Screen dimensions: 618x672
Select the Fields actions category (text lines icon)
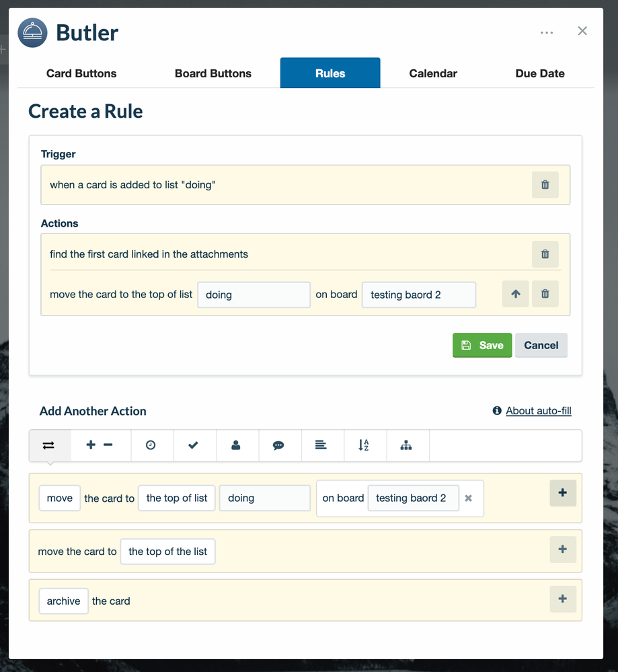coord(323,445)
